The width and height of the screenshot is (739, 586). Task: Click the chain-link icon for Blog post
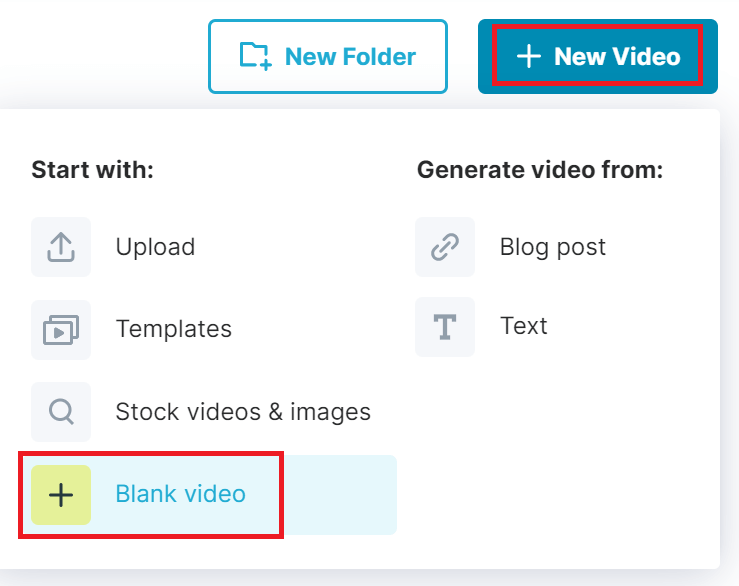pos(445,247)
